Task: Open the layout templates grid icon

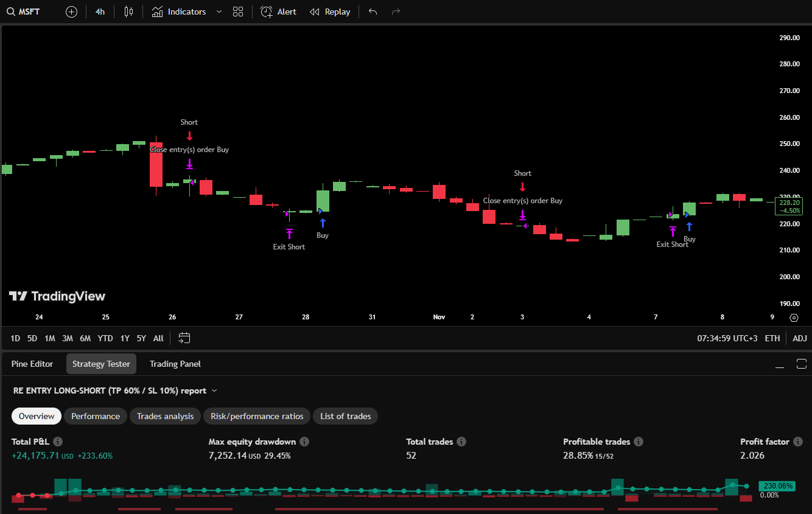Action: click(238, 12)
